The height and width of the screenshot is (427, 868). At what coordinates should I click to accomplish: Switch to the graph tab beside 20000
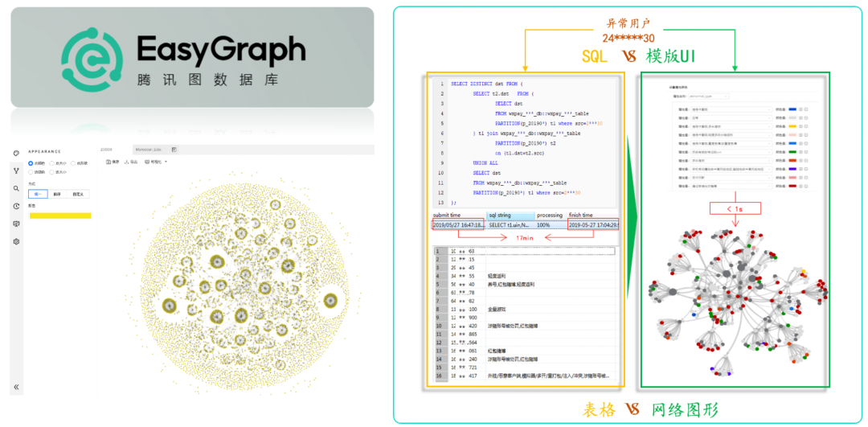click(x=149, y=150)
